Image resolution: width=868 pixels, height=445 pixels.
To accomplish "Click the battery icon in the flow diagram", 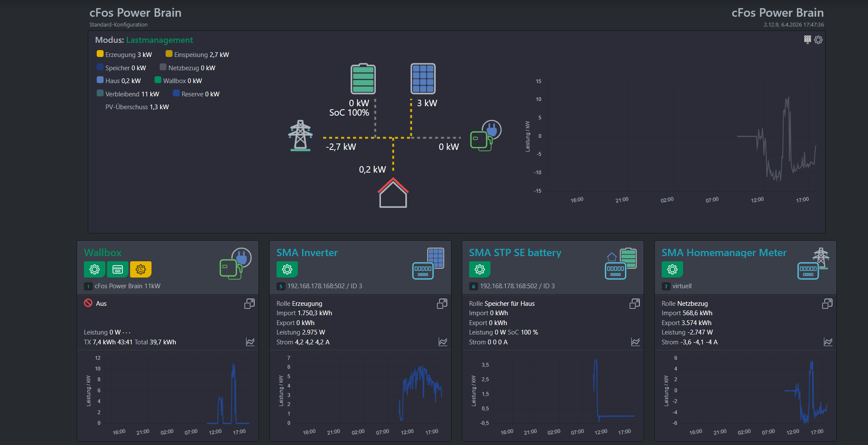I will (363, 79).
